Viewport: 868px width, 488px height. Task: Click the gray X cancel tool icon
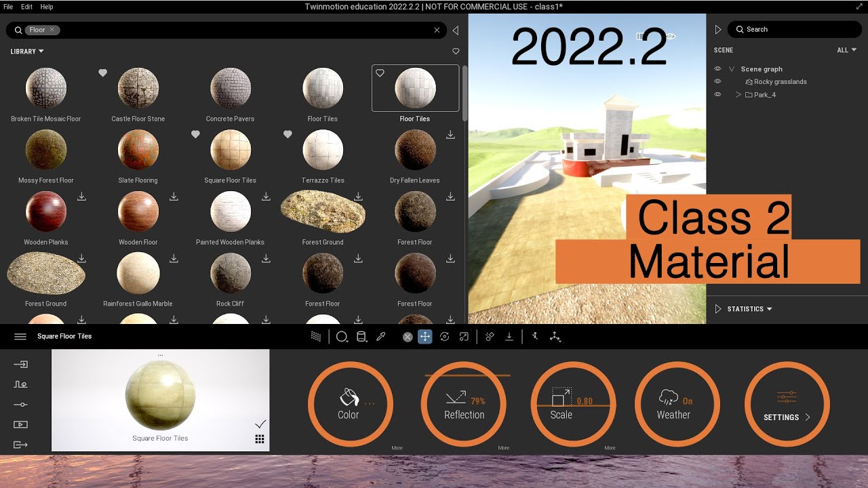(x=408, y=337)
